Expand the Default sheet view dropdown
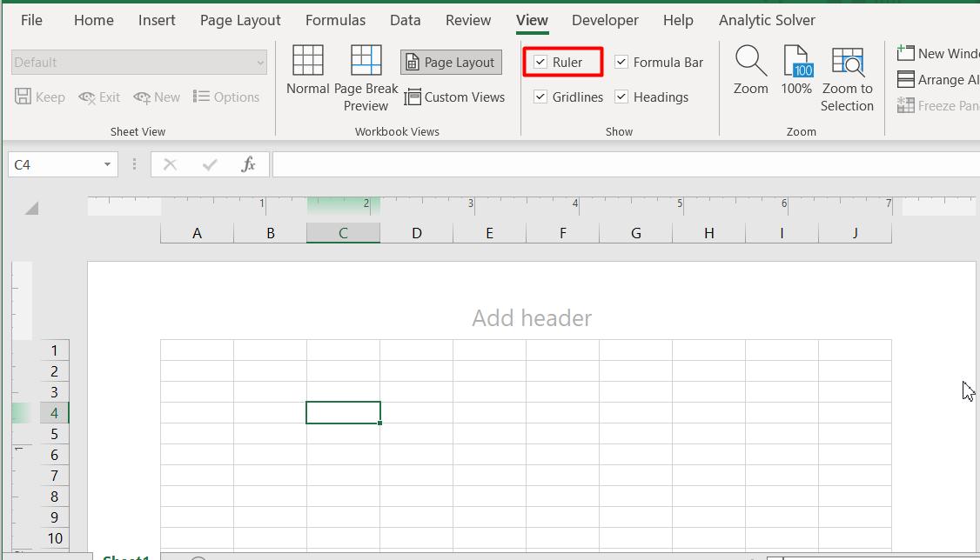980x560 pixels. (260, 62)
